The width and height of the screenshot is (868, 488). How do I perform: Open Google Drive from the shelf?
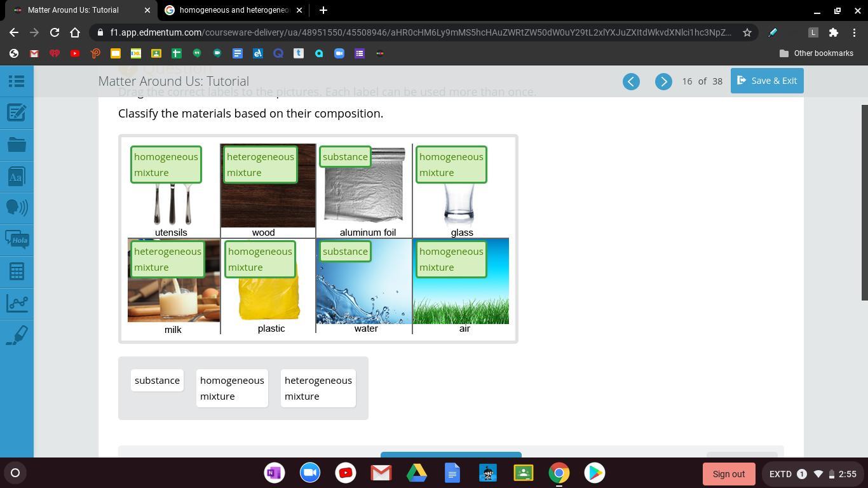417,473
